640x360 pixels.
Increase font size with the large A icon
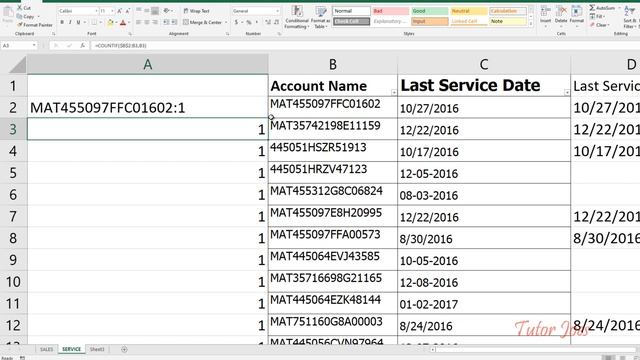click(x=120, y=11)
